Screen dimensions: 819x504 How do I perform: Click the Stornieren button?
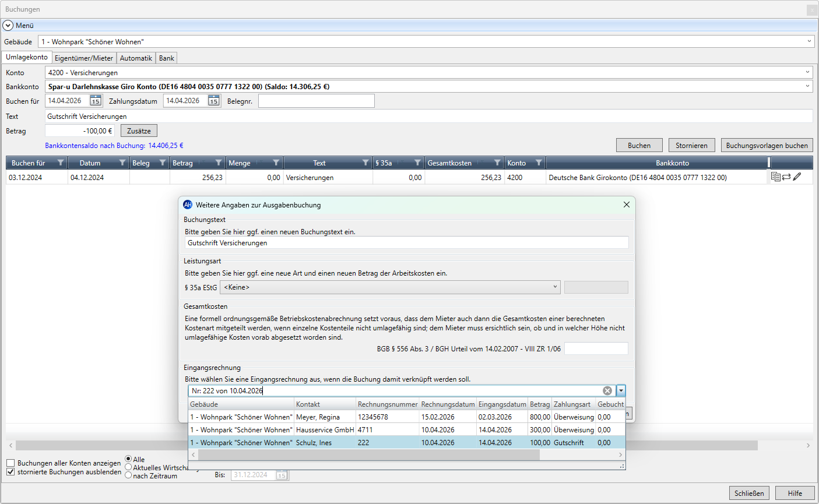(x=691, y=146)
